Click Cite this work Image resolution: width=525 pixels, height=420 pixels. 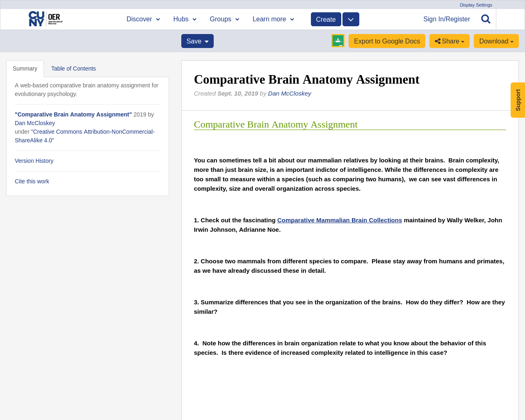pyautogui.click(x=32, y=180)
